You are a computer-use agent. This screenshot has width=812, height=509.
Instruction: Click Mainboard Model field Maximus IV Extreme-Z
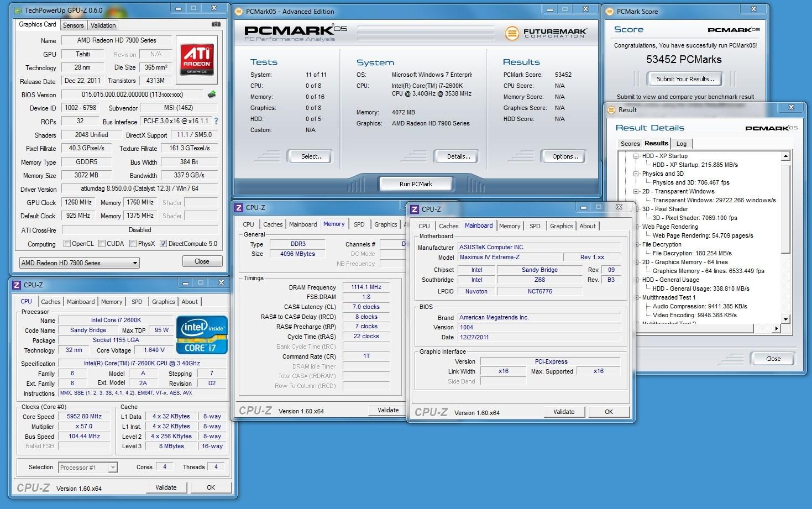[x=510, y=257]
